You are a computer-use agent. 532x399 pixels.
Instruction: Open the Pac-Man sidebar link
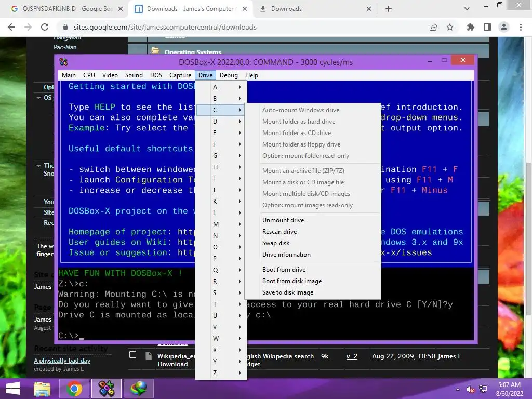point(65,47)
